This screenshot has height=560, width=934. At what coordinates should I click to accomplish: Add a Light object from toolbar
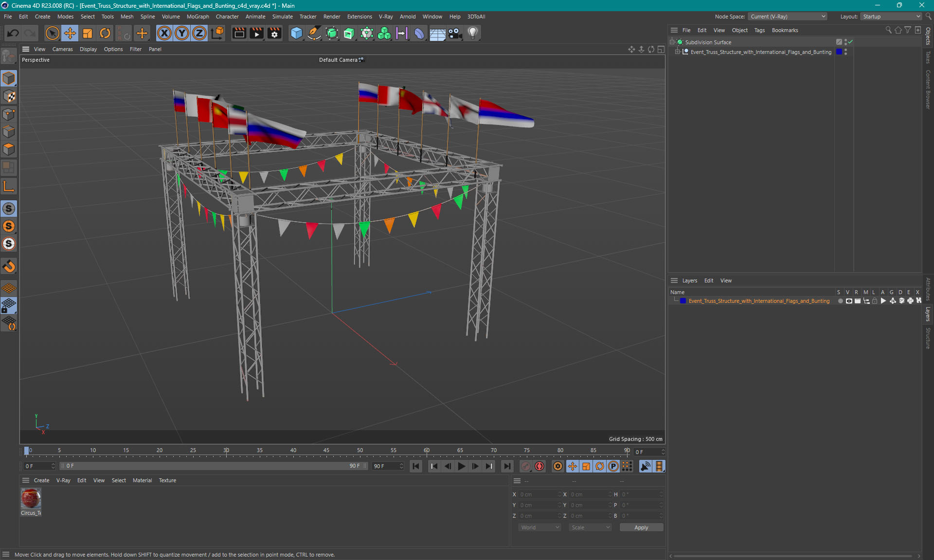pos(472,33)
